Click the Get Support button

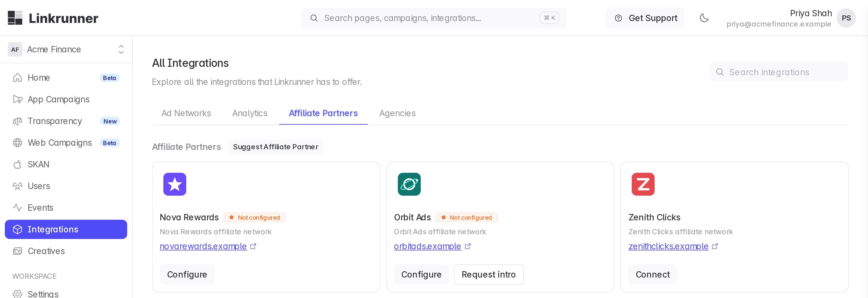tap(645, 18)
